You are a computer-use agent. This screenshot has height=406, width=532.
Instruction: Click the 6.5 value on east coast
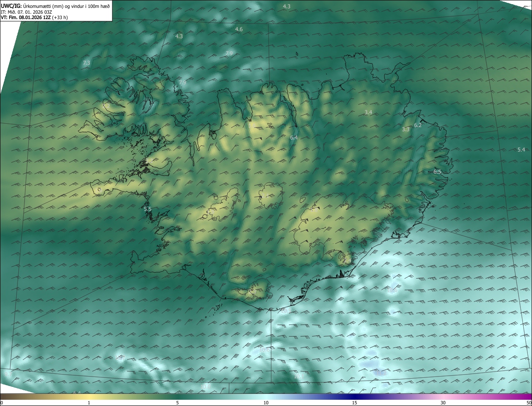[437, 171]
